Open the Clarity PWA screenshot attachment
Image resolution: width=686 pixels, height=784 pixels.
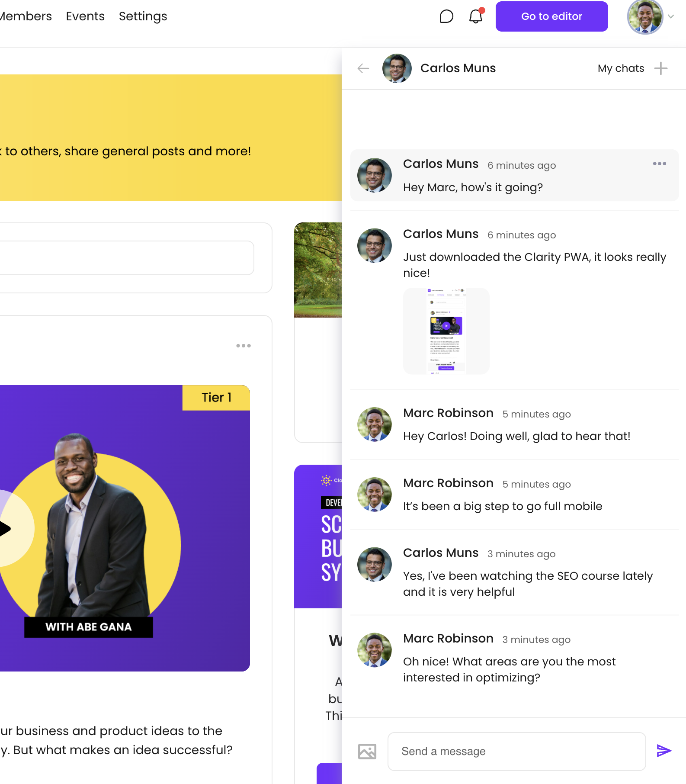pyautogui.click(x=446, y=331)
